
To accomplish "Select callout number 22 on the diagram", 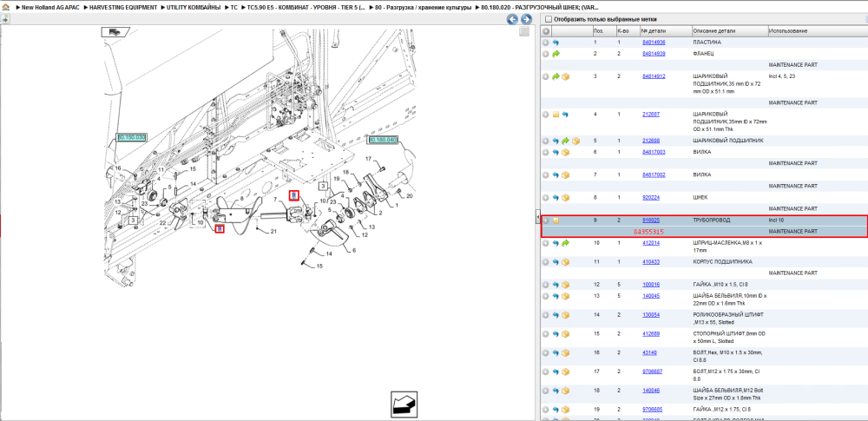I will tap(163, 223).
